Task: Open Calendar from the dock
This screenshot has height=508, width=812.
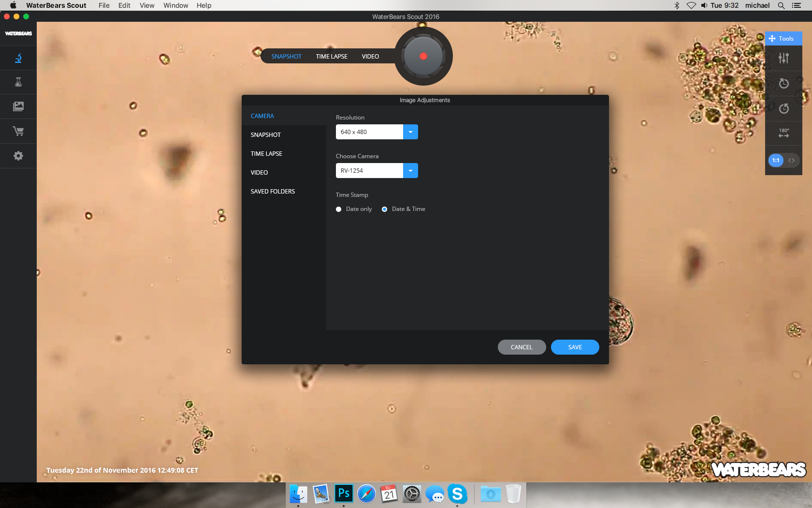Action: click(389, 494)
